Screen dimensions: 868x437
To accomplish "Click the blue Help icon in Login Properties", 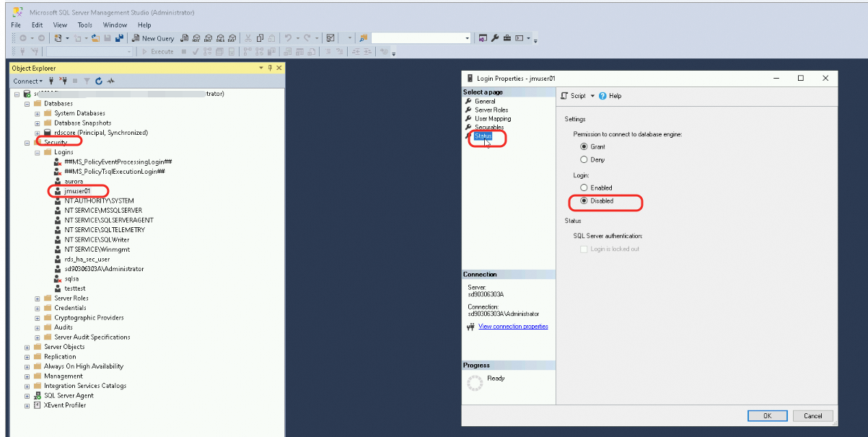I will (602, 95).
